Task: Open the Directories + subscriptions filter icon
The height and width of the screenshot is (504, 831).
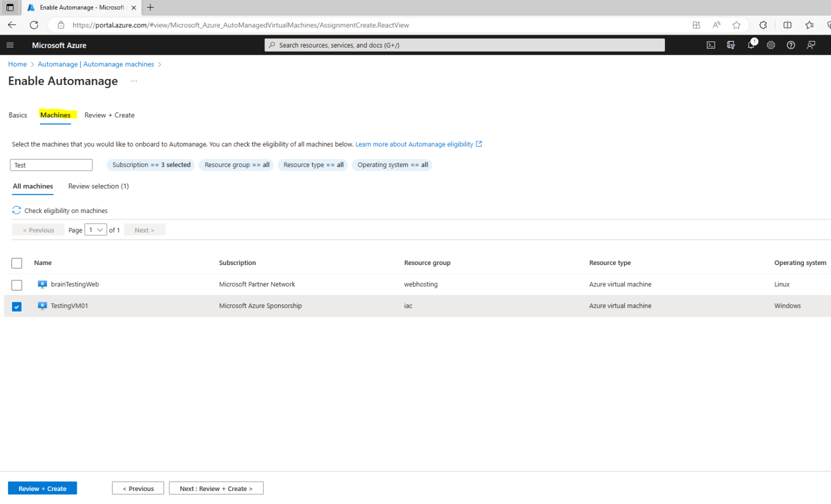Action: [730, 45]
